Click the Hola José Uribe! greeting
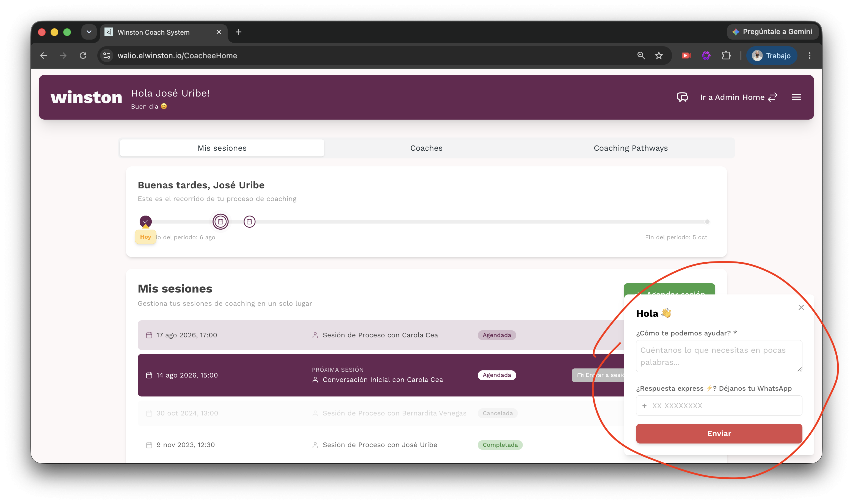The width and height of the screenshot is (853, 504). 170,93
